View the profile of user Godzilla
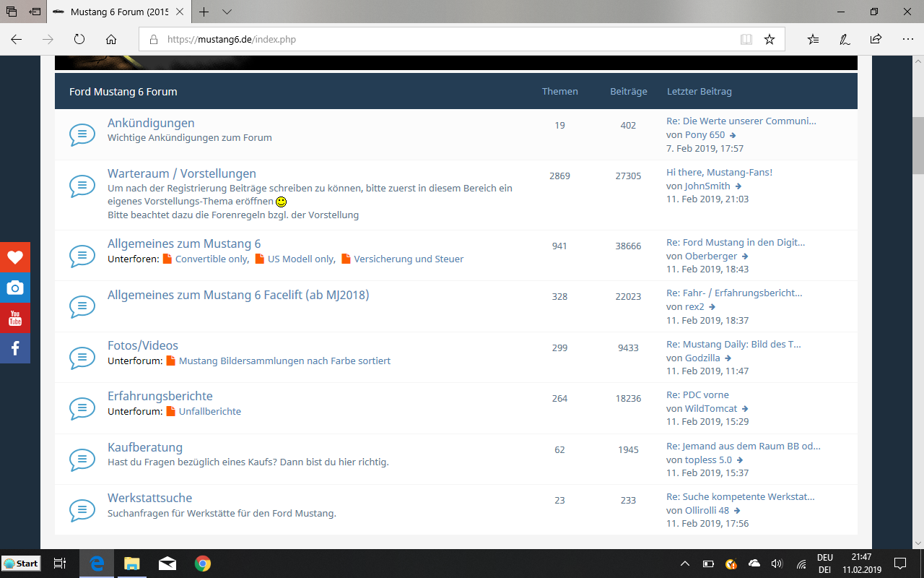Viewport: 924px width, 578px height. tap(702, 358)
